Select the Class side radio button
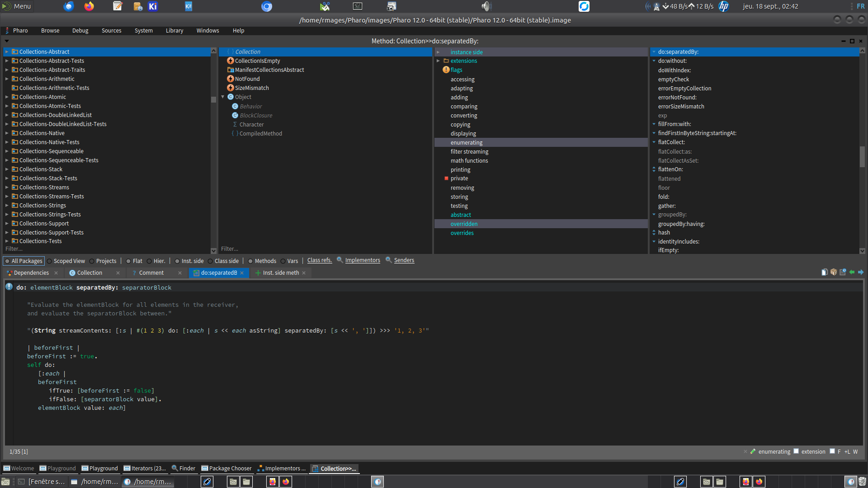The image size is (868, 488). [x=210, y=261]
